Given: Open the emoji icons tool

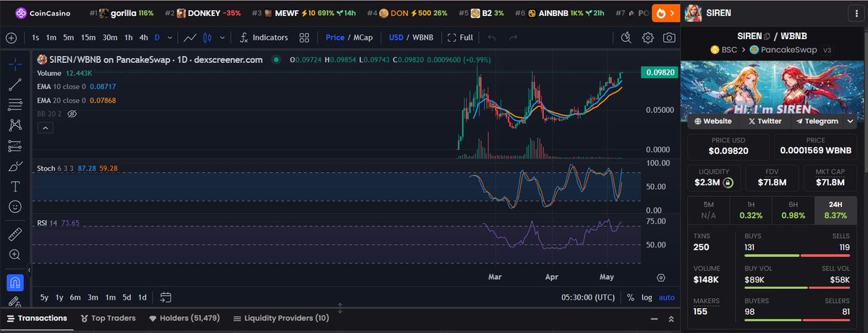Looking at the screenshot, I should (x=14, y=207).
